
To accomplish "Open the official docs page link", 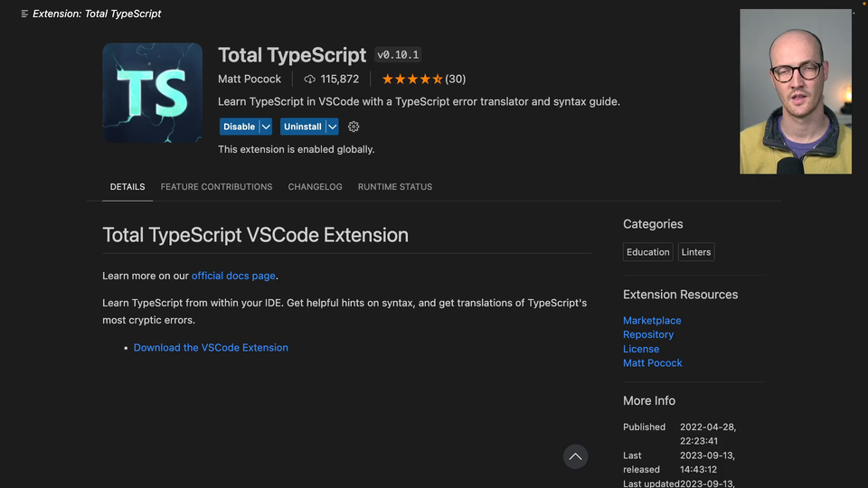I will [233, 276].
